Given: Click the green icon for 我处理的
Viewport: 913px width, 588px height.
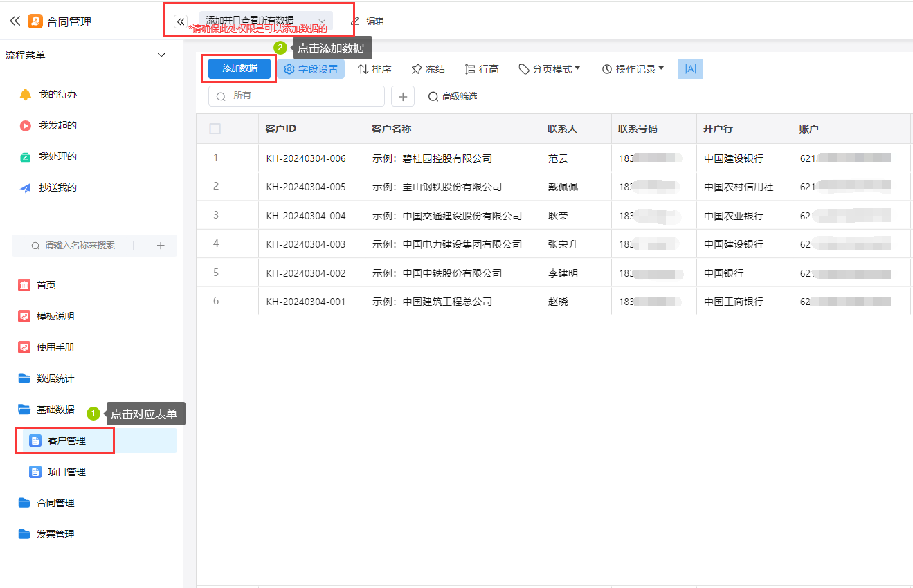Looking at the screenshot, I should [x=26, y=157].
